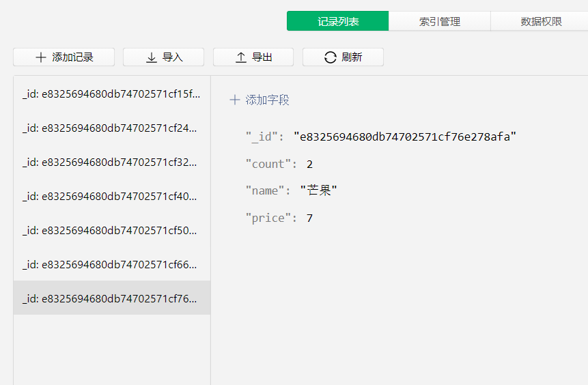Image resolution: width=588 pixels, height=385 pixels.
Task: Click the "count" field key
Action: click(x=268, y=165)
